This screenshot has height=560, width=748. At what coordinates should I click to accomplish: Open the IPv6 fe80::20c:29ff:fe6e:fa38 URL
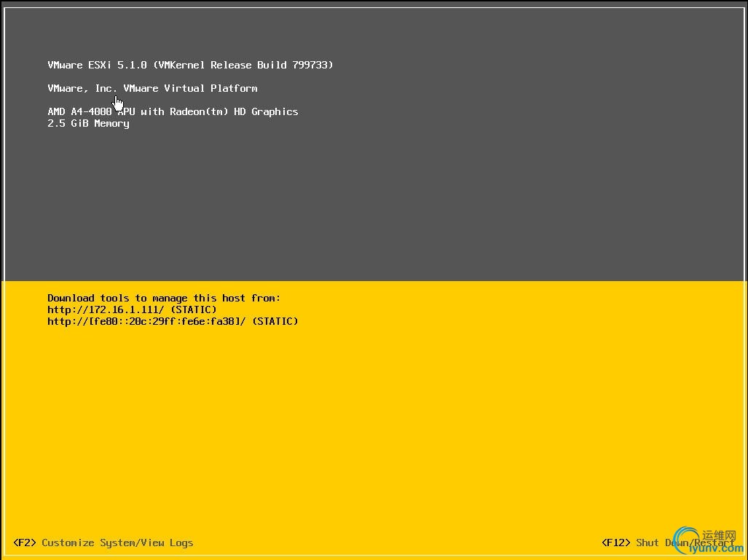tap(146, 321)
